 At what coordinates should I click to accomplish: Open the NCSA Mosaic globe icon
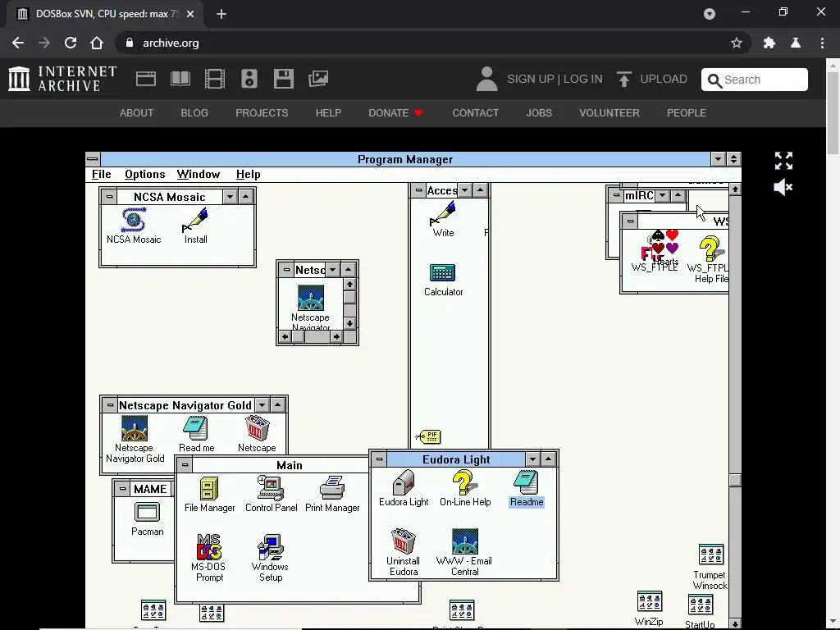134,220
